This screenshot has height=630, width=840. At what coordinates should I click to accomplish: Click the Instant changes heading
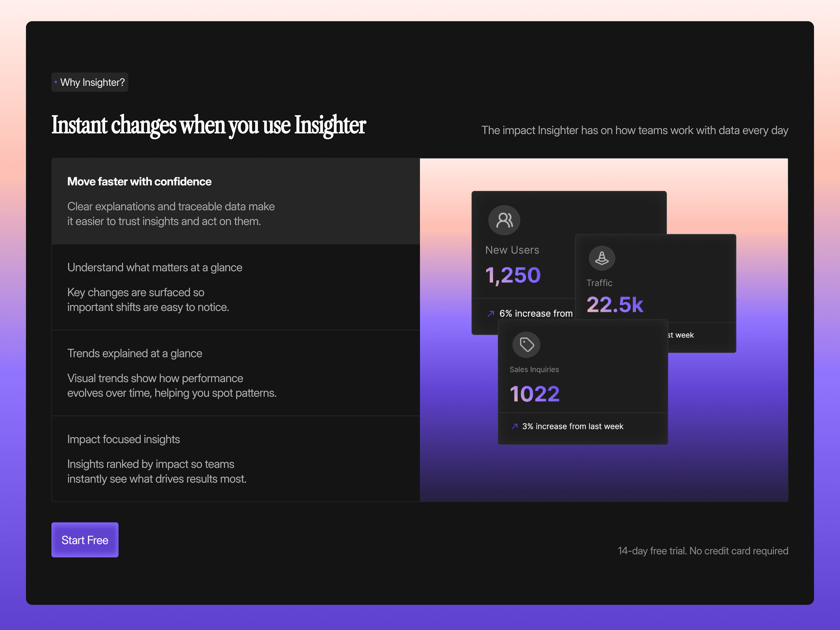[208, 125]
